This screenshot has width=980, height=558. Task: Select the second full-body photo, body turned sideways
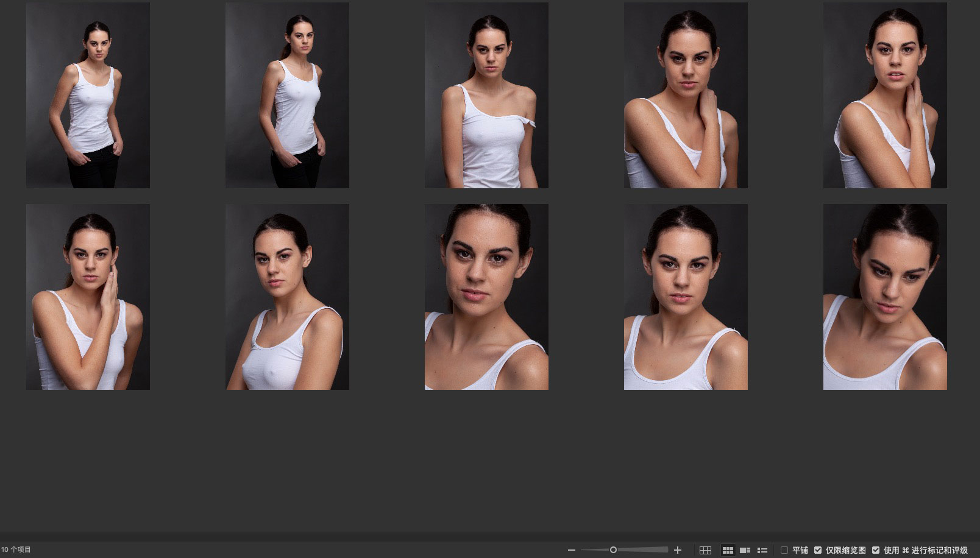pos(287,95)
